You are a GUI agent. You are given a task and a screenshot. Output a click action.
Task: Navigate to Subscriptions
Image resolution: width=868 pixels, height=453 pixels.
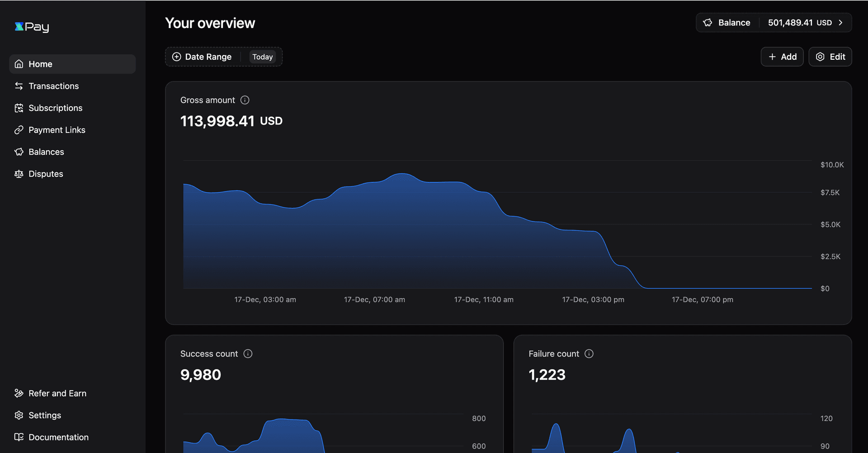[55, 108]
